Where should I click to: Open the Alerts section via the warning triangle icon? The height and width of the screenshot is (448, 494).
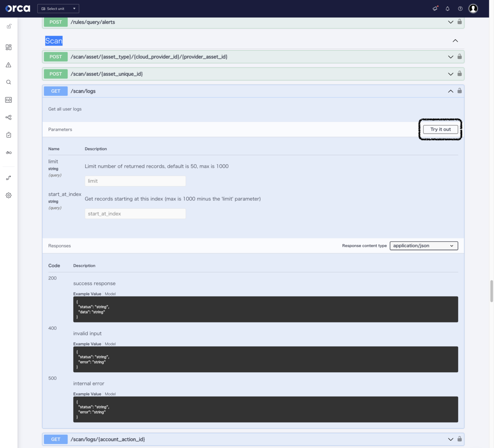(8, 64)
